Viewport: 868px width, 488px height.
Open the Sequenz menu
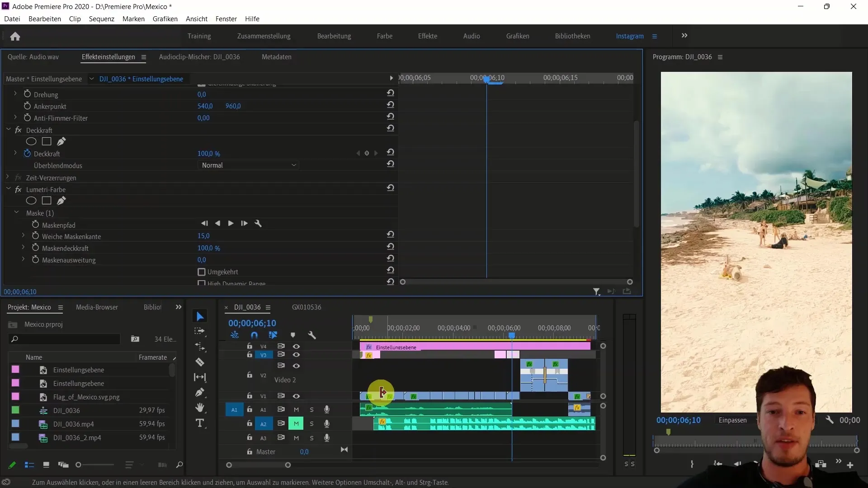[102, 19]
